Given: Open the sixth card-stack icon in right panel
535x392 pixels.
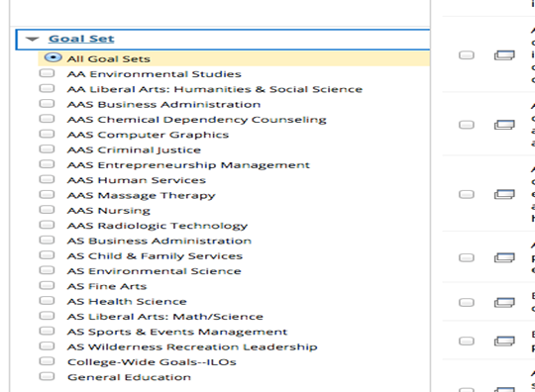Looking at the screenshot, I should tap(504, 342).
